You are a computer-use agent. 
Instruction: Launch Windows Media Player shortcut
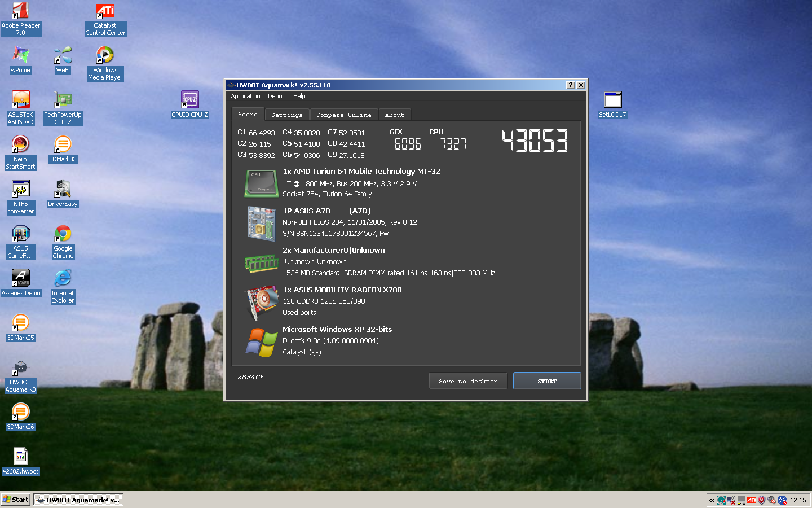tap(105, 63)
